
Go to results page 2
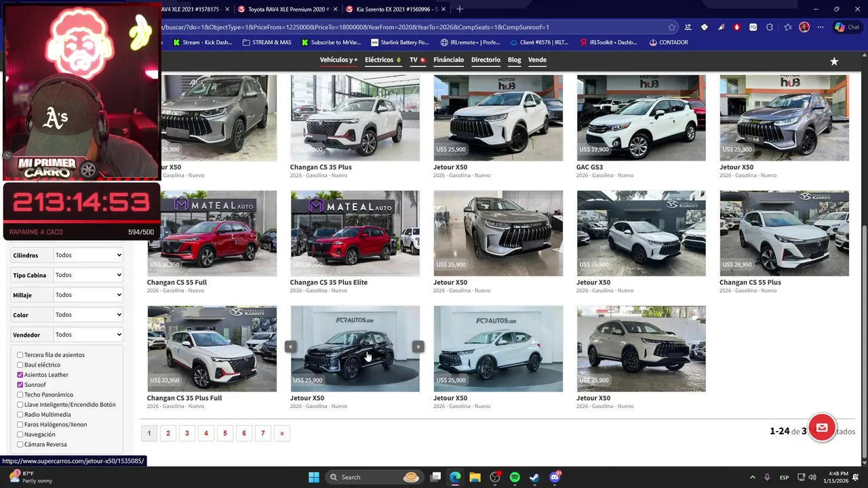(x=168, y=433)
